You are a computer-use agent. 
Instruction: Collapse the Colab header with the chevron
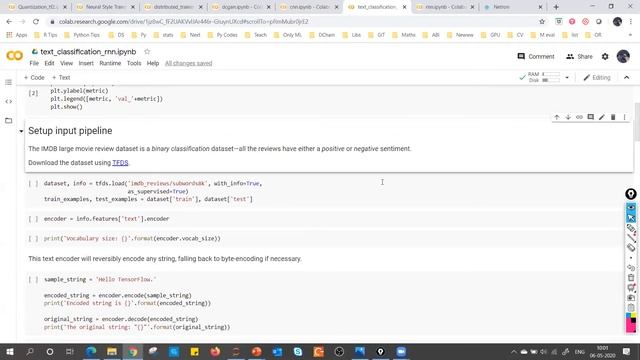pos(627,78)
